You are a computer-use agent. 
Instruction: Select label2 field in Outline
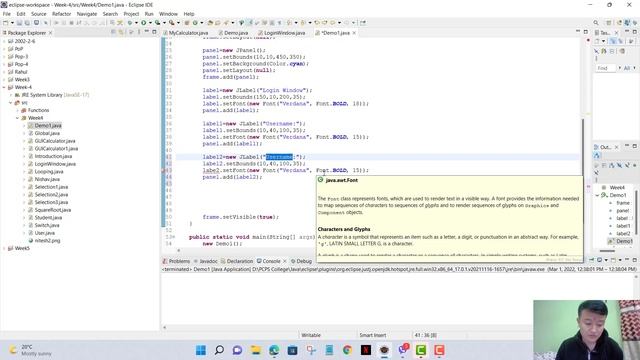pos(623,233)
